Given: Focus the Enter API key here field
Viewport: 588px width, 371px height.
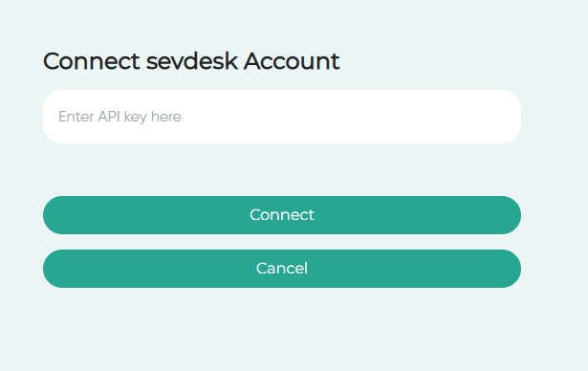Looking at the screenshot, I should (282, 117).
